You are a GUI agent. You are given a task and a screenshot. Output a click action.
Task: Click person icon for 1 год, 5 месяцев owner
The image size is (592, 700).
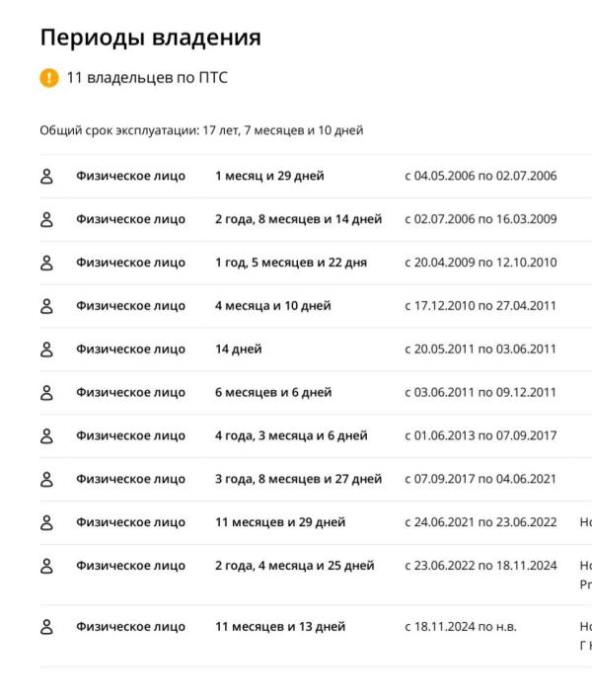click(x=45, y=263)
